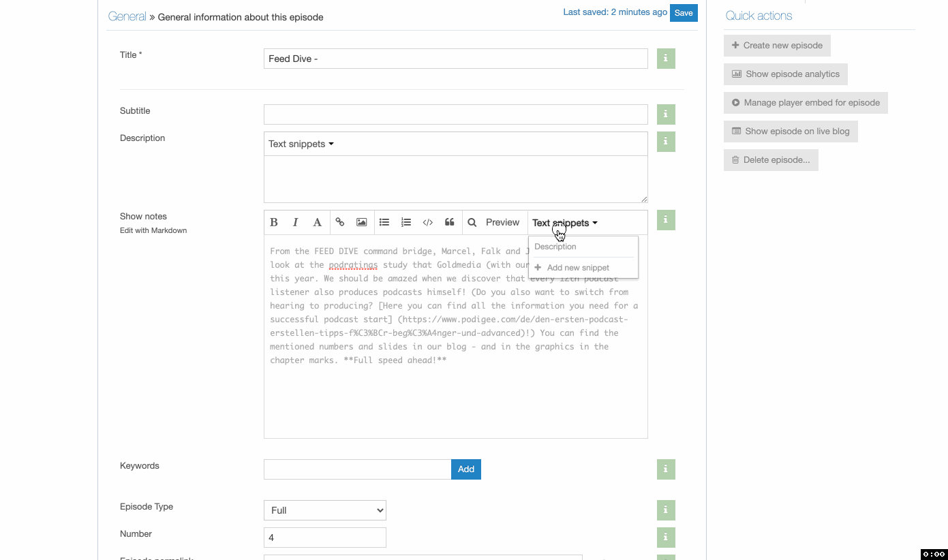948x560 pixels.
Task: Apply italic formatting in show notes
Action: 296,222
